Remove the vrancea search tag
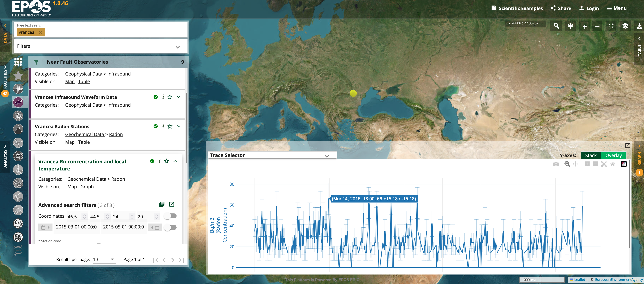The image size is (644, 284). [40, 33]
